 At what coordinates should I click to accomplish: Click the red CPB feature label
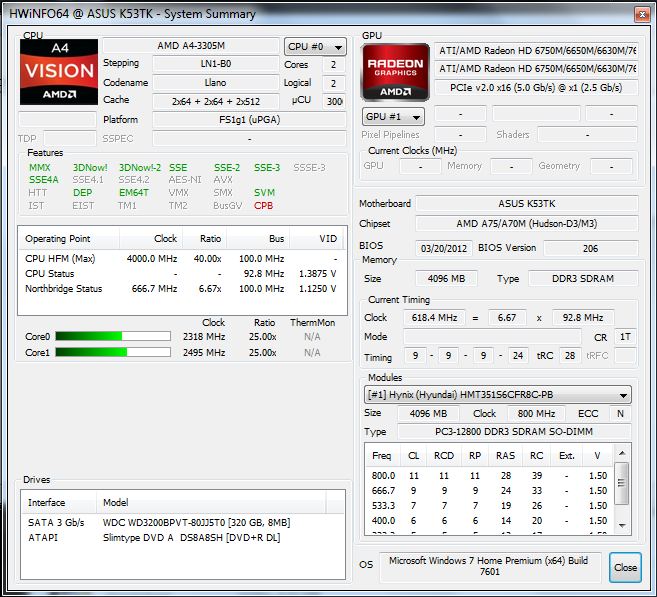pyautogui.click(x=264, y=206)
